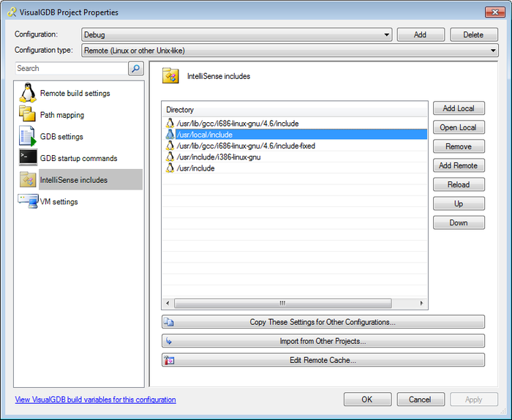Click the IntelliSense includes sidebar folder icon

coord(28,179)
